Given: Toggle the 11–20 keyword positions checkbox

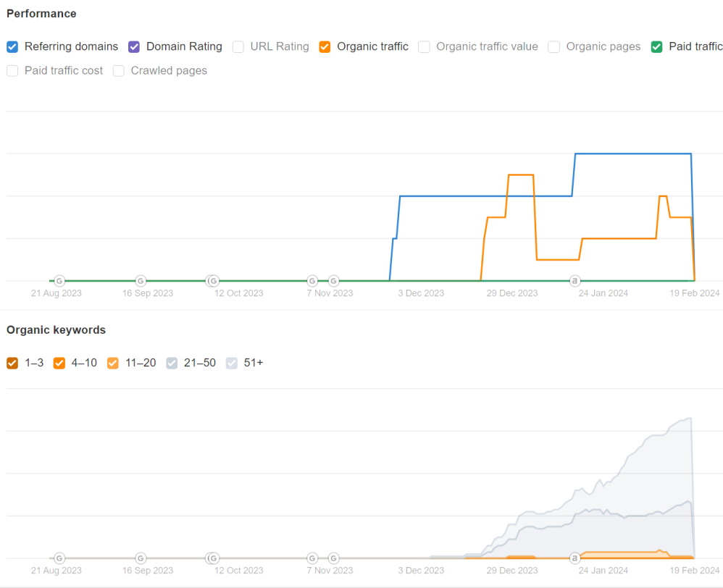Looking at the screenshot, I should click(x=113, y=363).
